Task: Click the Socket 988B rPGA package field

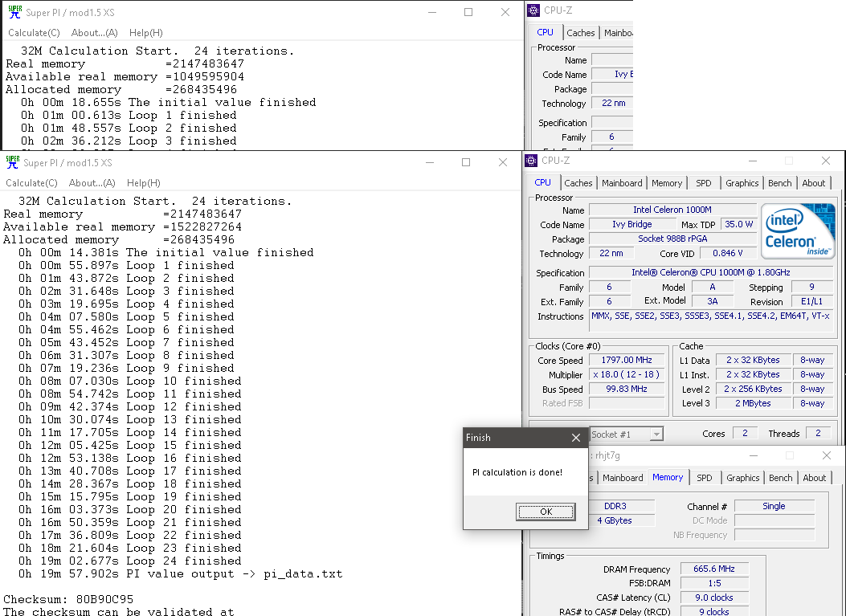Action: click(672, 239)
